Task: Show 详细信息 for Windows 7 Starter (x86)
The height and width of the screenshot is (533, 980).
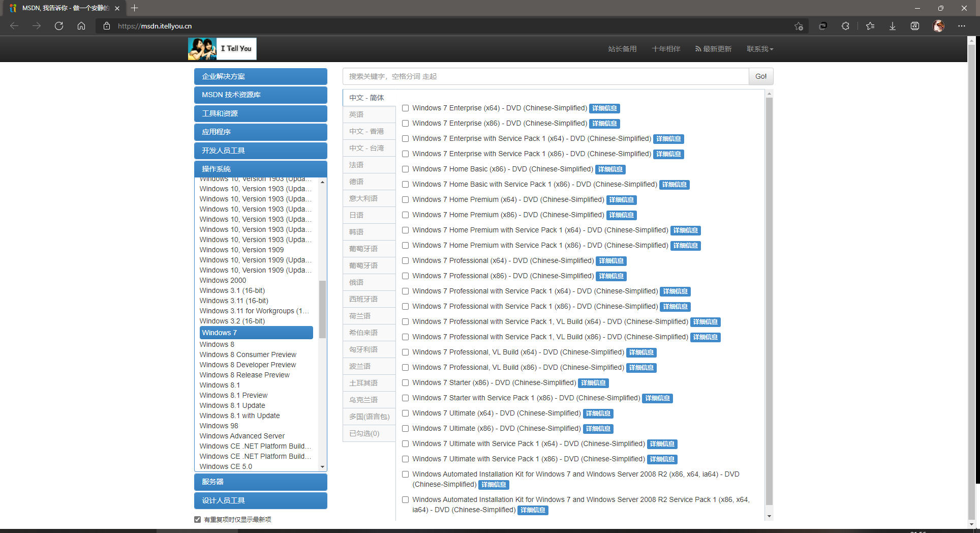Action: pyautogui.click(x=593, y=383)
